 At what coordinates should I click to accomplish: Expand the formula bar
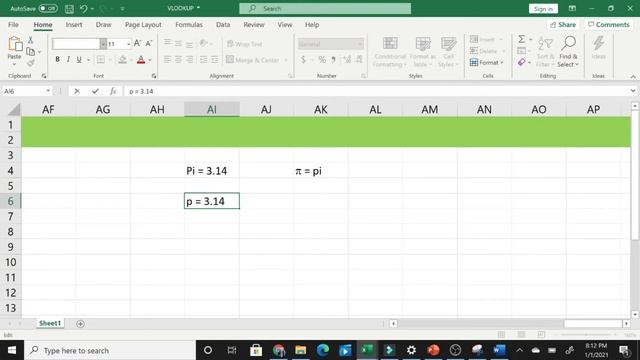coord(633,91)
